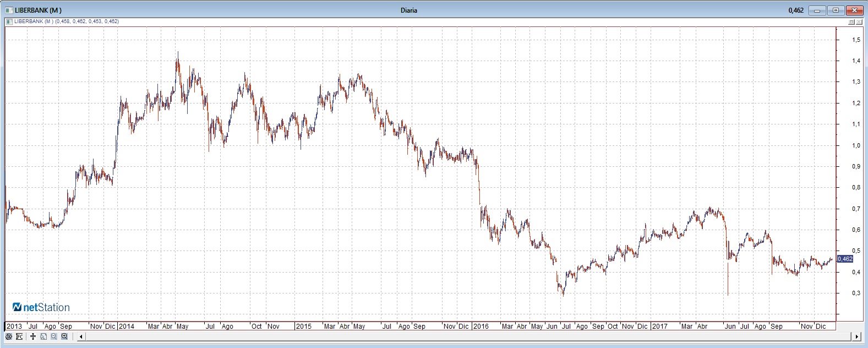Select the zoom area selection icon
The width and height of the screenshot is (868, 348).
click(x=43, y=336)
